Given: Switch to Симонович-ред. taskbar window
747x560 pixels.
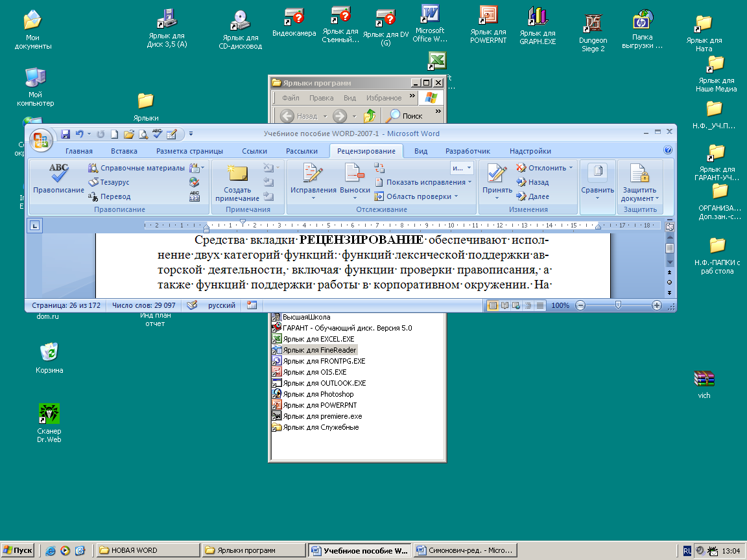Looking at the screenshot, I should pyautogui.click(x=465, y=550).
